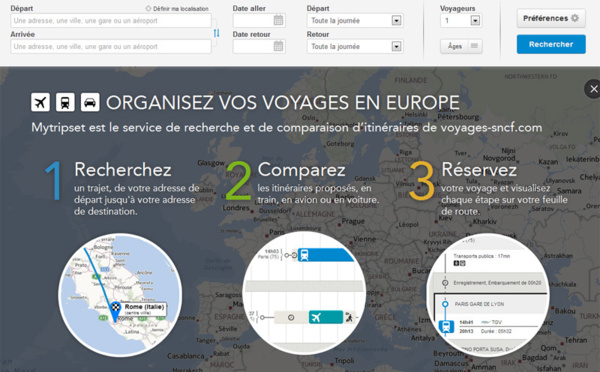
Task: Click the Rome map circle thumbnail
Action: [120, 295]
